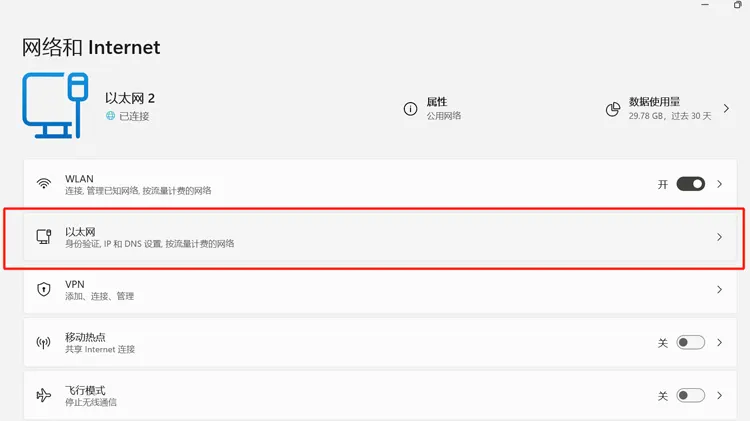Viewport: 750px width, 421px height.
Task: Click the 已连接 status text
Action: (134, 116)
